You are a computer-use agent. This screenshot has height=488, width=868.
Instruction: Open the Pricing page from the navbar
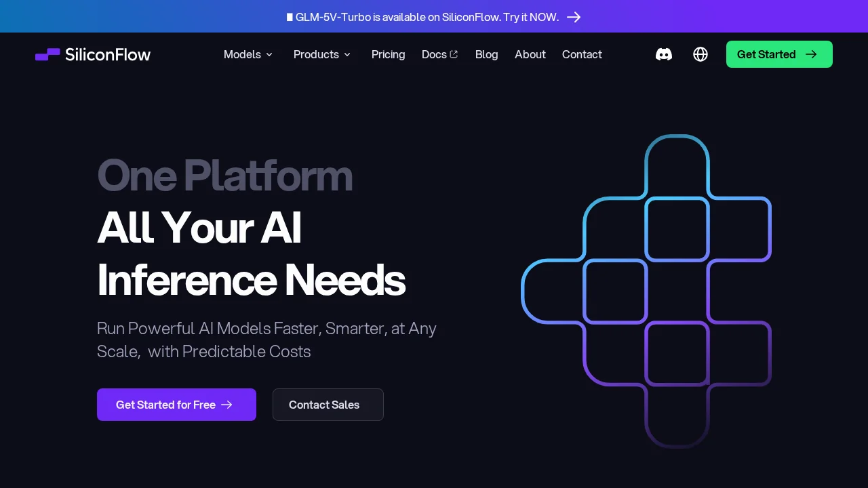388,54
